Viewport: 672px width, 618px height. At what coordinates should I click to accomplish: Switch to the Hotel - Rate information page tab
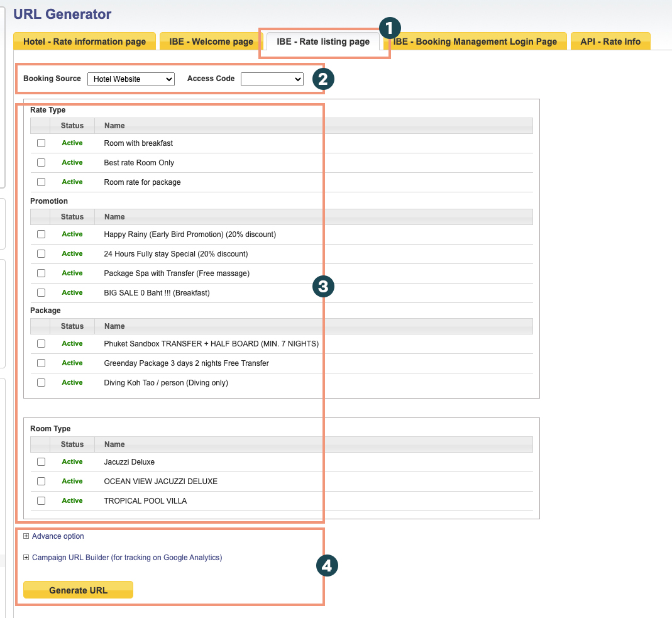tap(84, 41)
